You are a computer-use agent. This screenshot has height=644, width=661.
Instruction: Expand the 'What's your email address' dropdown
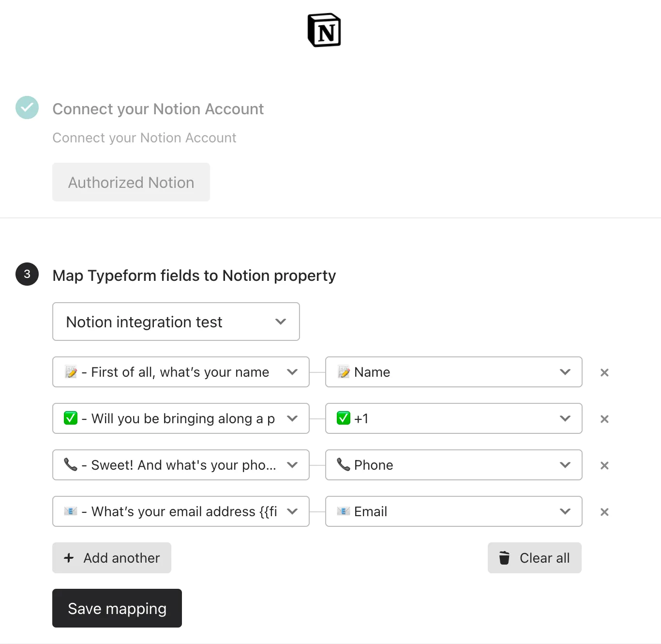tap(181, 511)
